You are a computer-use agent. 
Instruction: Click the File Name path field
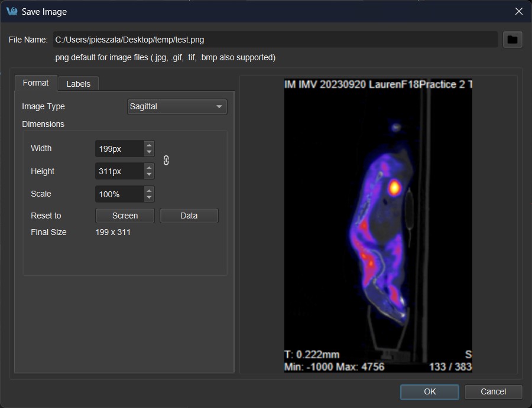pyautogui.click(x=275, y=40)
